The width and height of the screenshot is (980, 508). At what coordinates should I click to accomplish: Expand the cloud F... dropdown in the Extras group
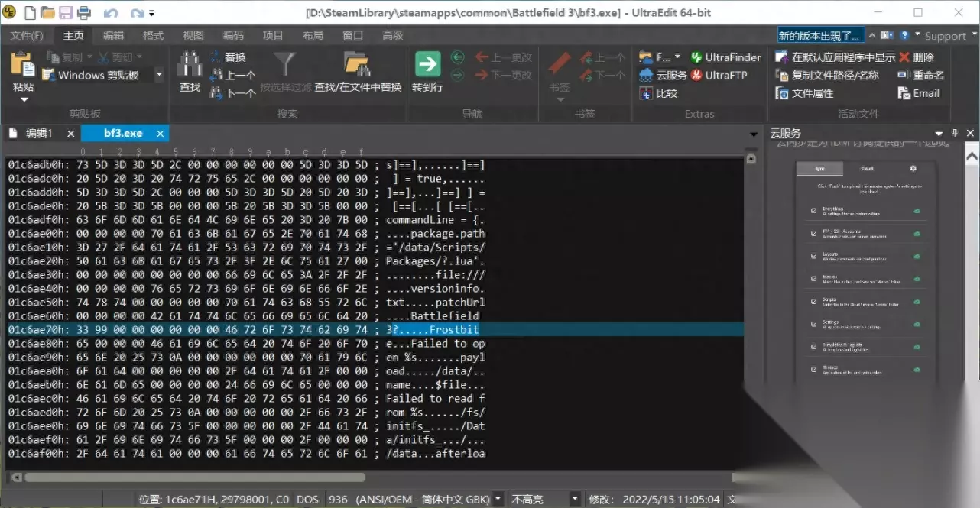click(678, 57)
